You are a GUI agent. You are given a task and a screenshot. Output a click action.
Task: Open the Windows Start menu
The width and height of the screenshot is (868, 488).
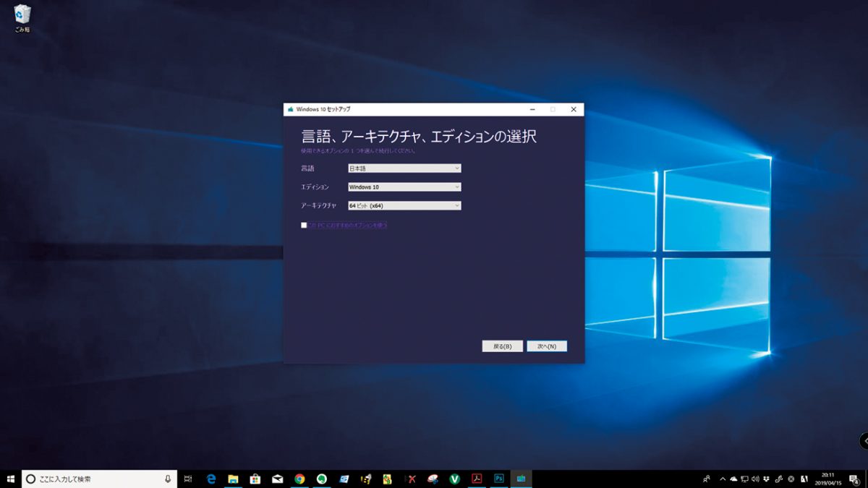[x=11, y=479]
